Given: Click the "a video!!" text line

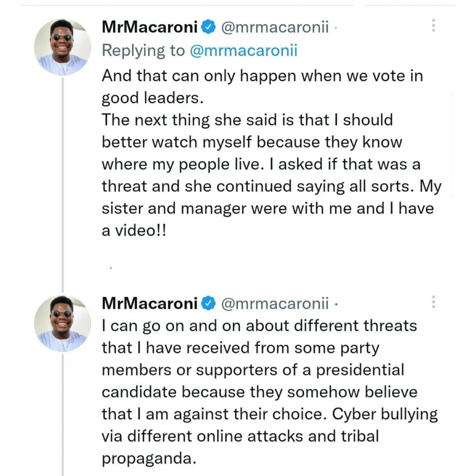Looking at the screenshot, I should click(x=134, y=231).
